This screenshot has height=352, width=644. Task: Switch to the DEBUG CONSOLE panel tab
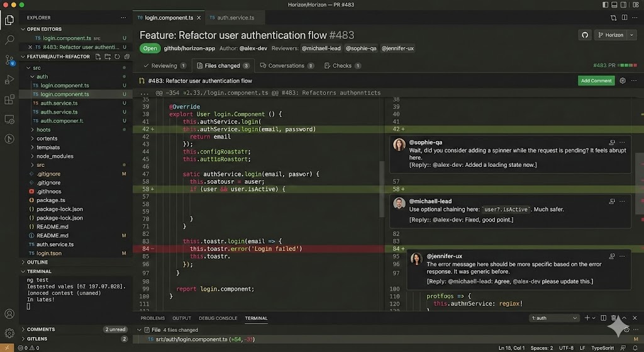[x=218, y=318]
